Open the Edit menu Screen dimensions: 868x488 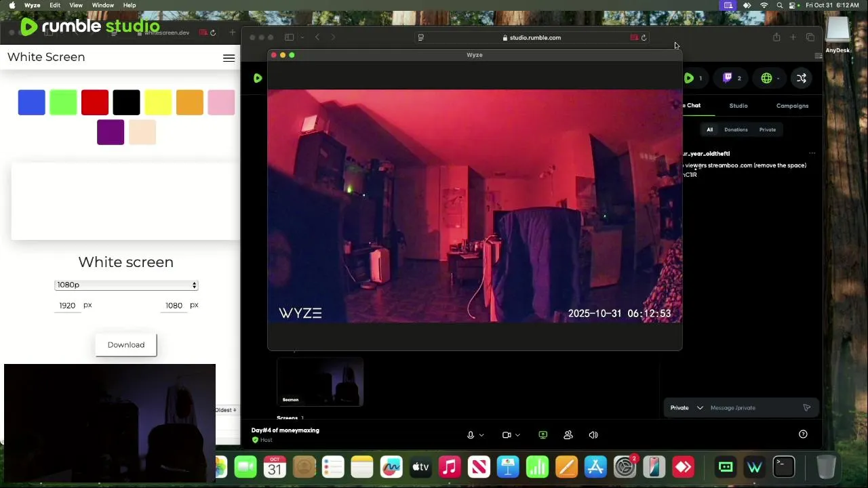[x=55, y=5]
